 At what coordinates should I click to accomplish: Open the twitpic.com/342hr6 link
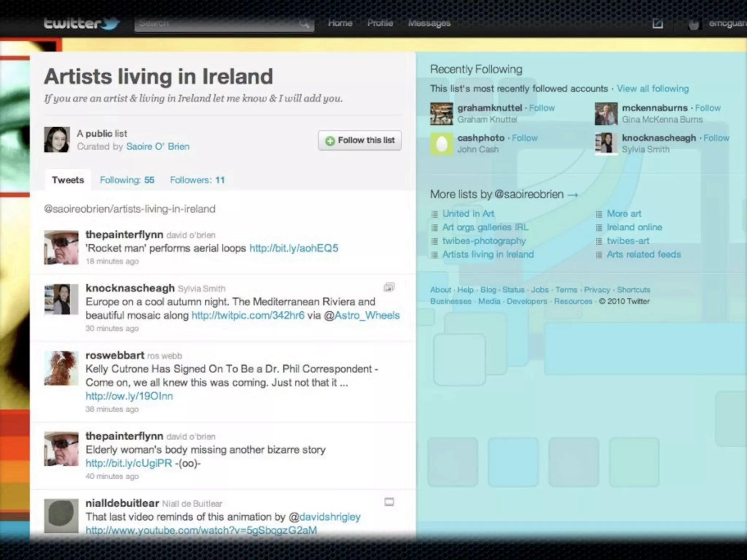pos(248,315)
